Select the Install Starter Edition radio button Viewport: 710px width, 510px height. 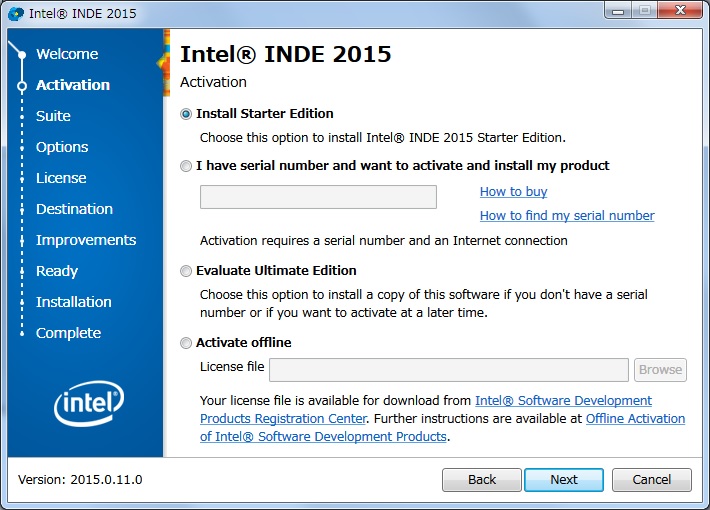pyautogui.click(x=186, y=114)
